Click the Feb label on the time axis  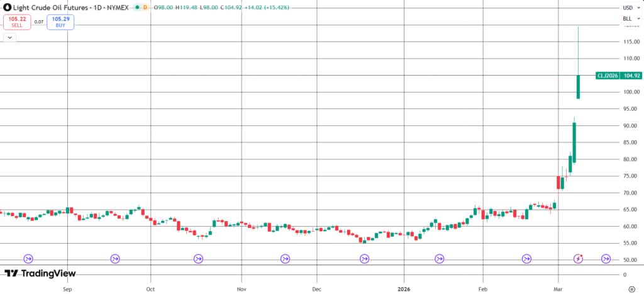[482, 289]
